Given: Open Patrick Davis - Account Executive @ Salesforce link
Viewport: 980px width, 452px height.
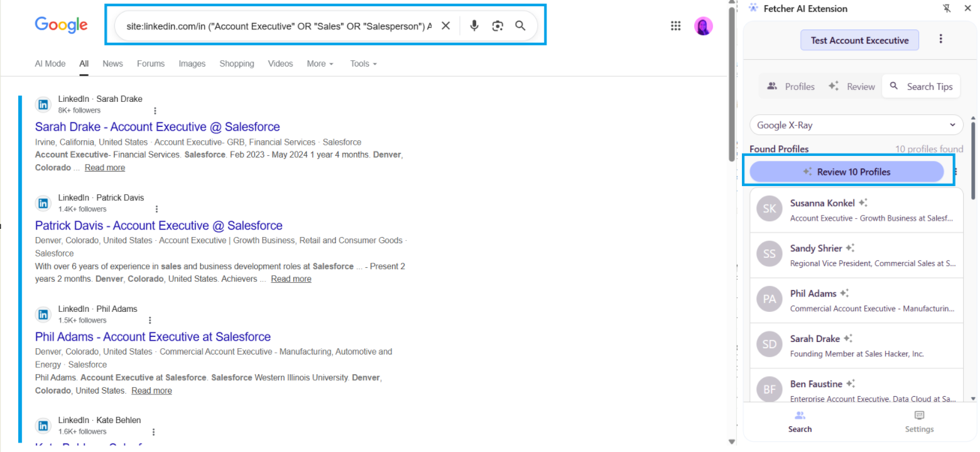Looking at the screenshot, I should 159,225.
